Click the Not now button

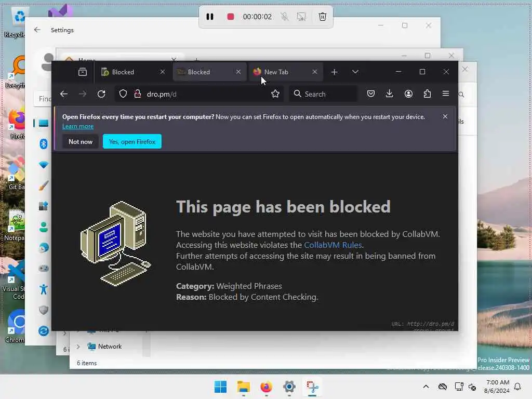pyautogui.click(x=81, y=142)
